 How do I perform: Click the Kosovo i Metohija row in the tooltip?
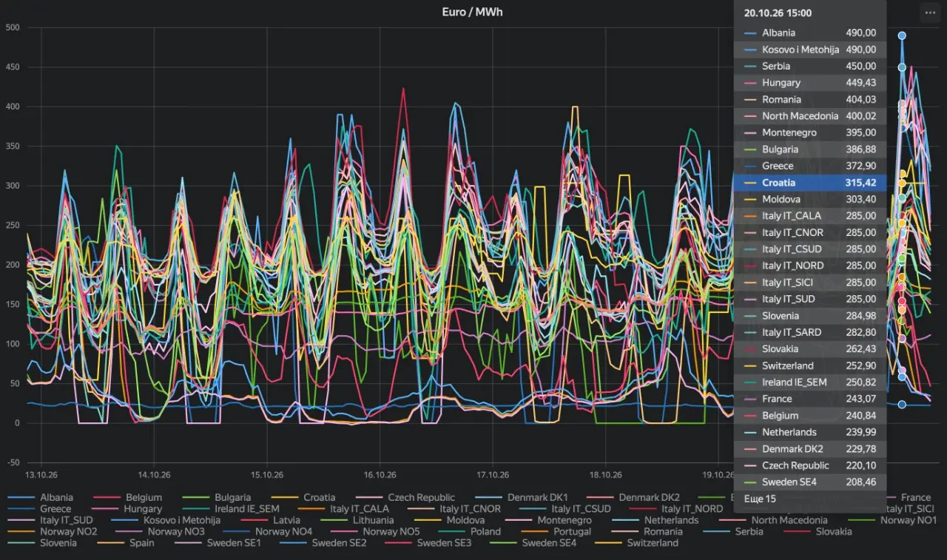click(810, 50)
